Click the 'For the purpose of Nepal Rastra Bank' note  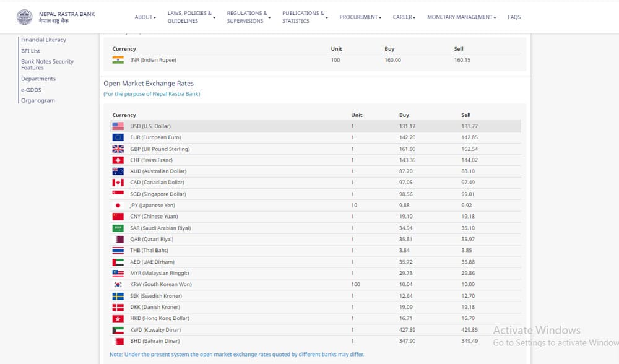coord(152,94)
